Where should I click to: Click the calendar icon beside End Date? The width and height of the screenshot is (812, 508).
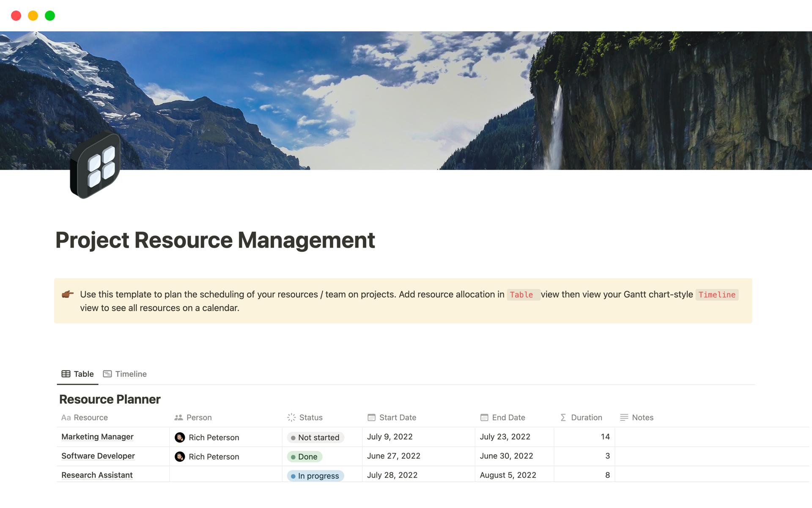coord(483,417)
